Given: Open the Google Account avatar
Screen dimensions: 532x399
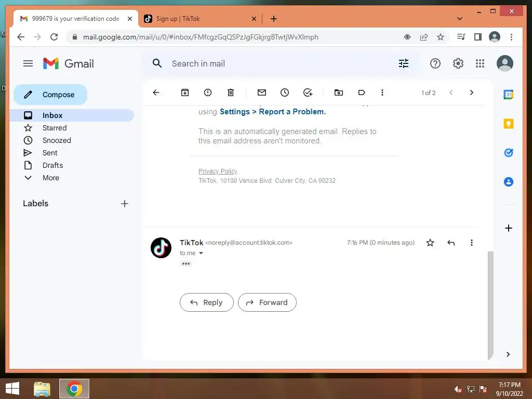Looking at the screenshot, I should (x=505, y=63).
